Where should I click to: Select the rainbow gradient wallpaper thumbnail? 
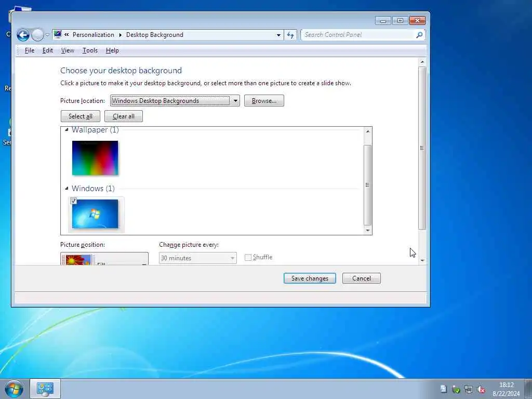coord(95,158)
